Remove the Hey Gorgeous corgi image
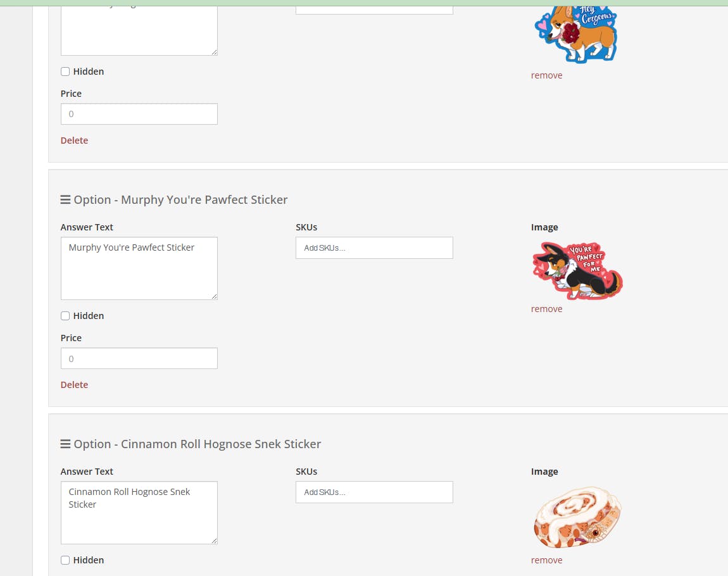 546,75
